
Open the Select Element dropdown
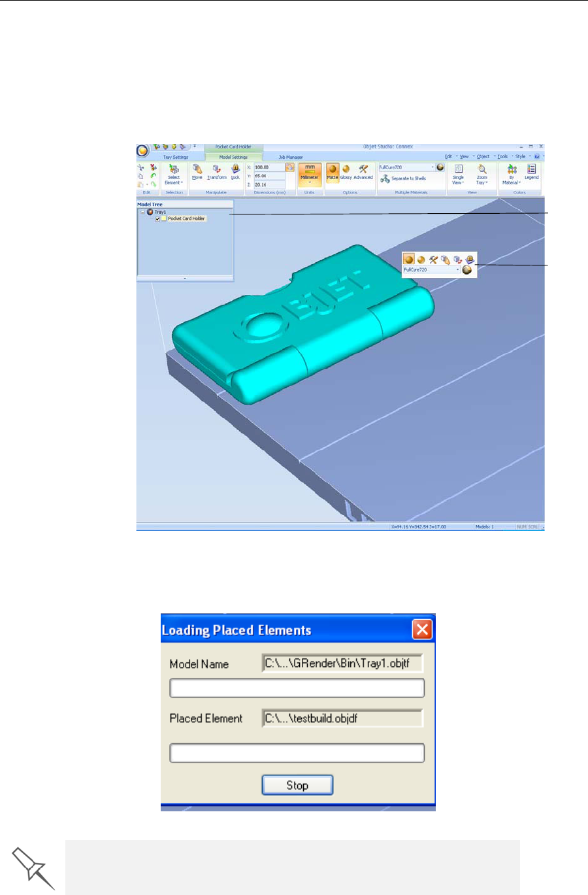pyautogui.click(x=174, y=175)
